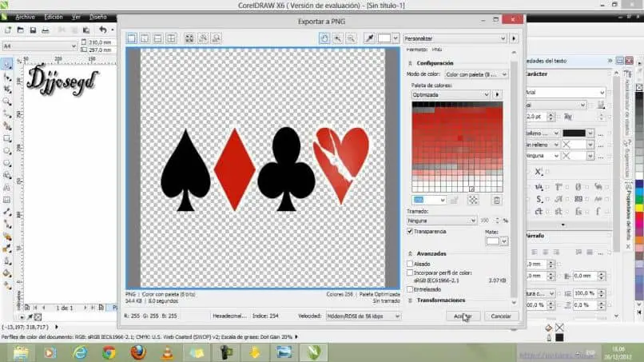Click the Paste icon in main toolbar

(86, 30)
